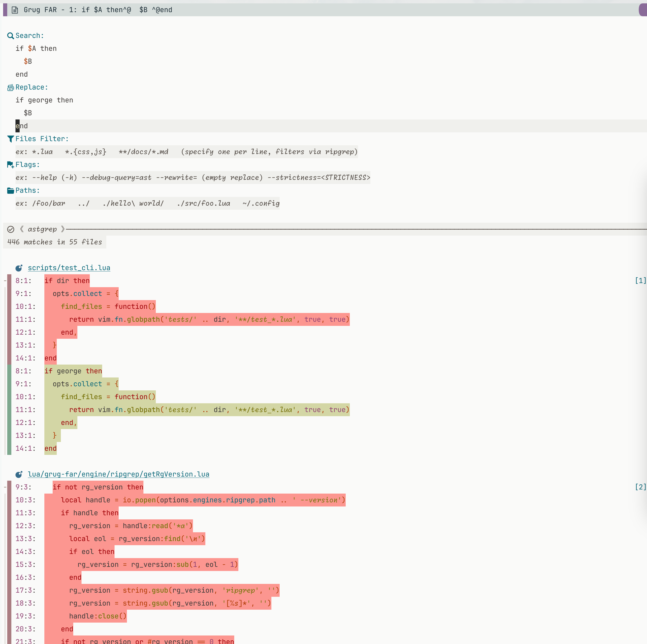This screenshot has height=644, width=647.
Task: Collapse the fold marker at line 8:1
Action: pos(5,281)
